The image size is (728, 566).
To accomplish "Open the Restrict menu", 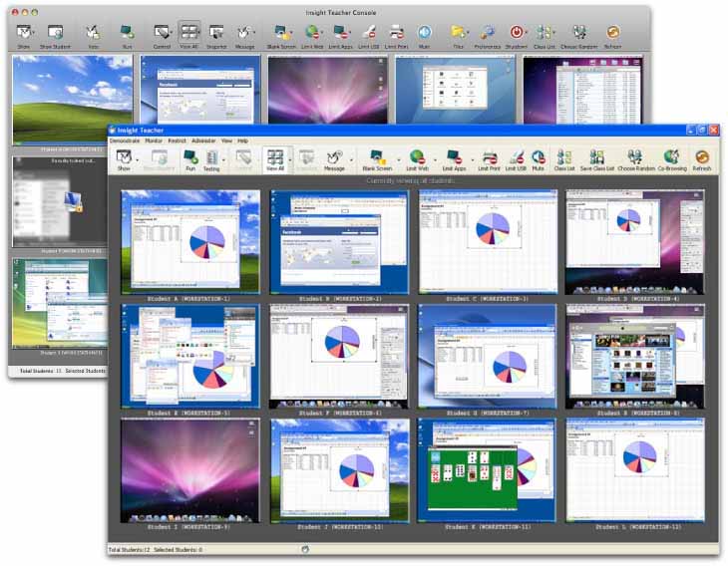I will (x=178, y=141).
